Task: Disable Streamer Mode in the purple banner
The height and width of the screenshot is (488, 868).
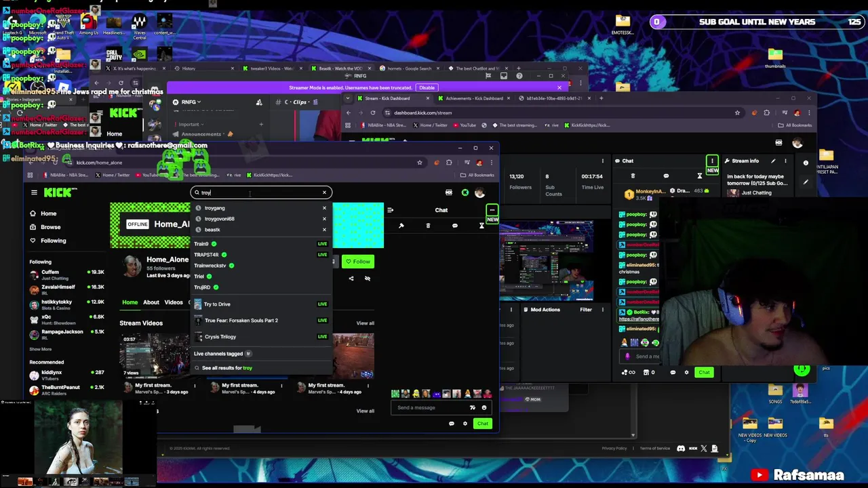Action: click(x=427, y=87)
